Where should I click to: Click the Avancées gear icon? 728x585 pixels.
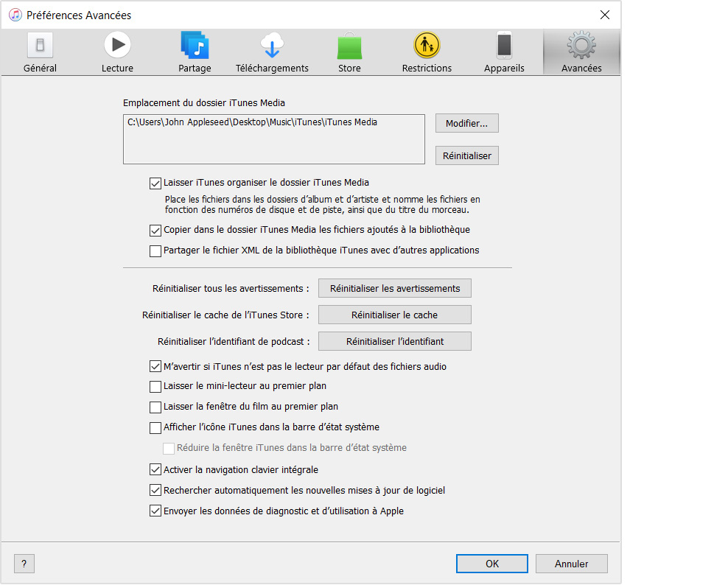(x=581, y=46)
